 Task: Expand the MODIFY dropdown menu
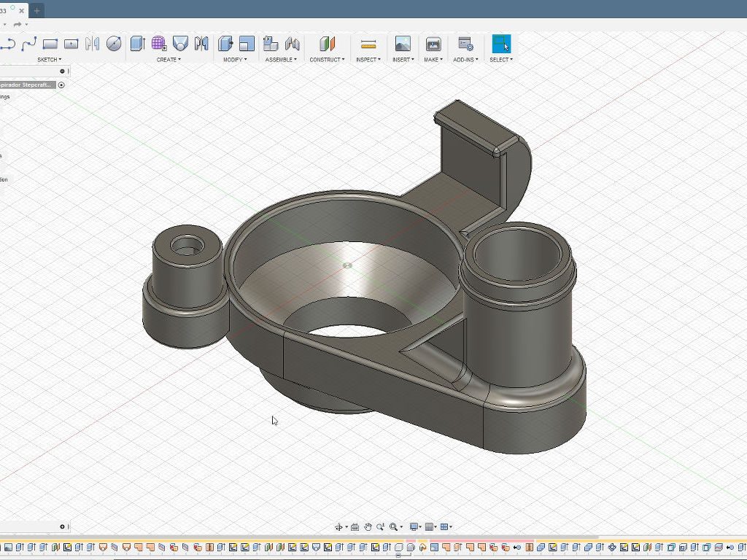coord(234,60)
